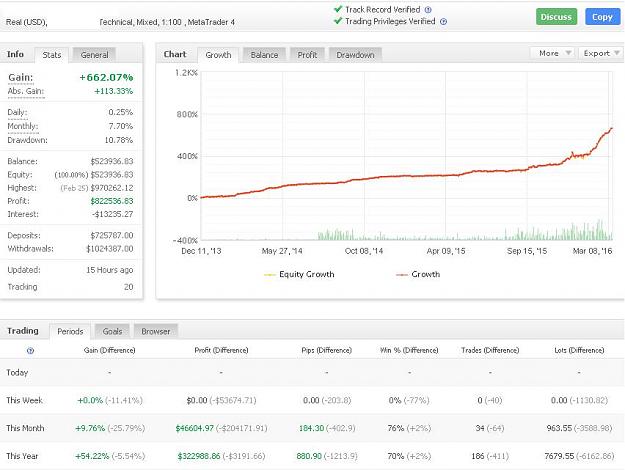Select the This Month row label
The height and width of the screenshot is (470, 625).
pos(25,428)
